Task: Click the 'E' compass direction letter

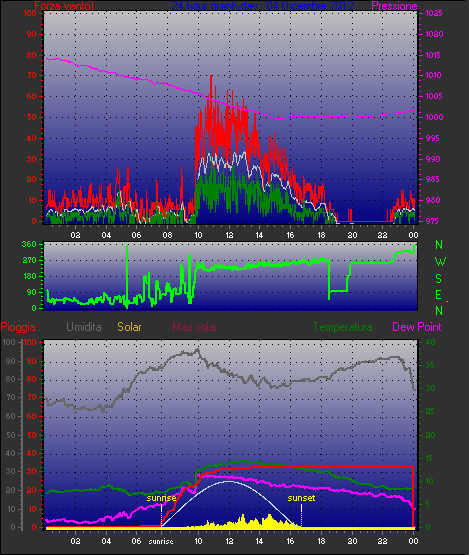Action: 439,295
